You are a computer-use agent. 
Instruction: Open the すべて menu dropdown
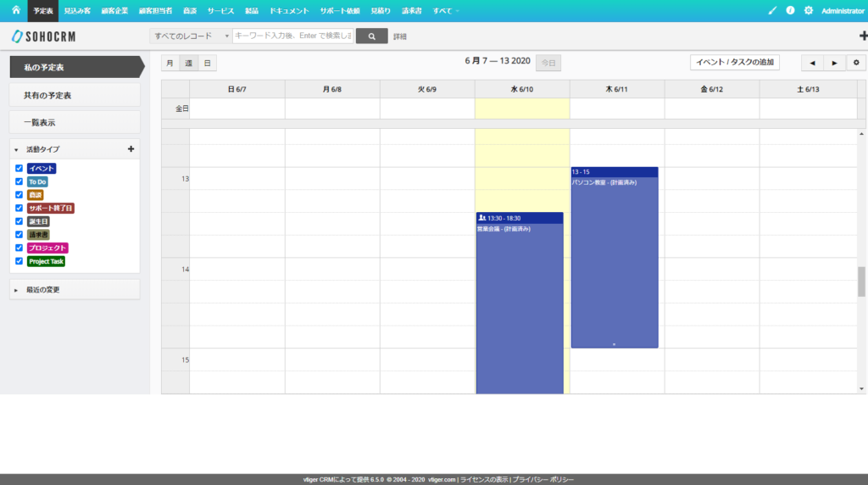[446, 11]
